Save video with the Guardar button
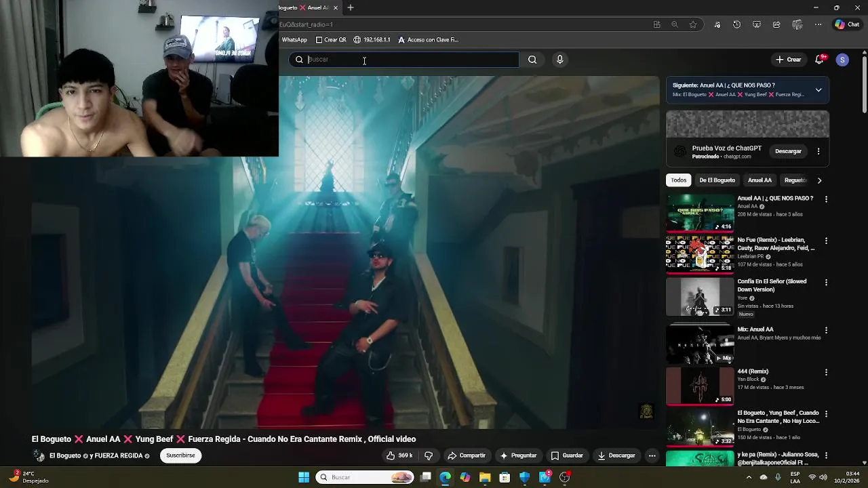 coord(567,455)
